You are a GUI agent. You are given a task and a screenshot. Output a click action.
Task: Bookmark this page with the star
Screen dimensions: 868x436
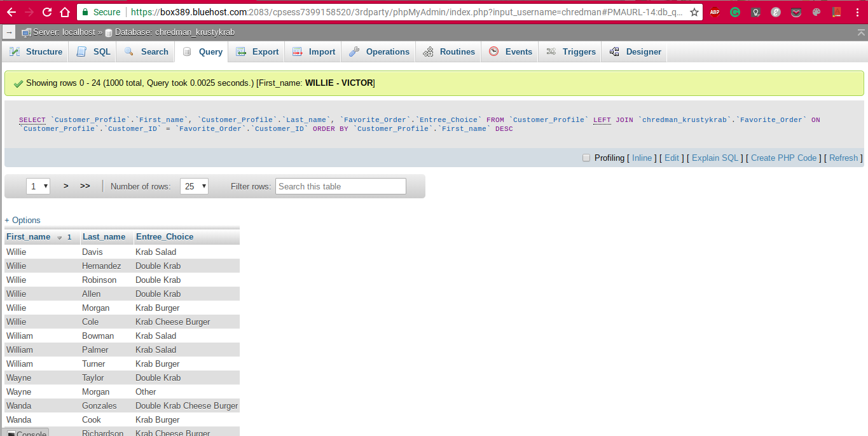(x=694, y=12)
